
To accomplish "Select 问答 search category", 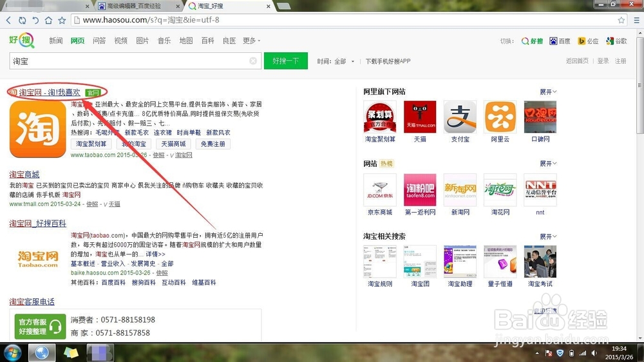I will point(99,41).
